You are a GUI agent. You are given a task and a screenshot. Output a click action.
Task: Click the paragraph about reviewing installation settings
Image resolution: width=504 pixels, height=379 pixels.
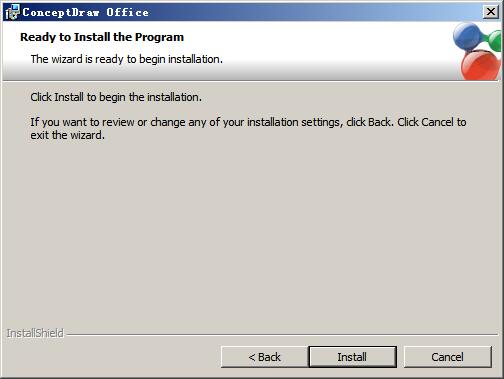tap(248, 129)
